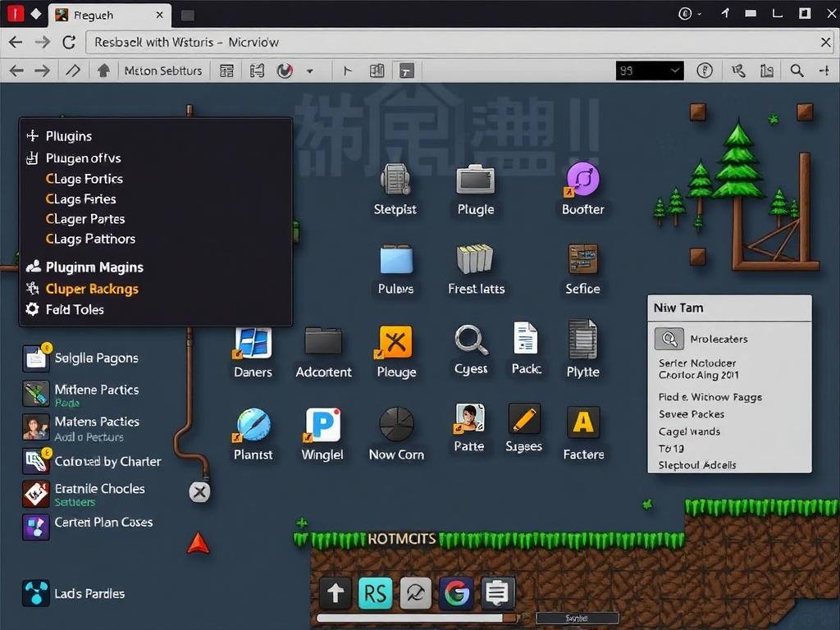Open the Sigees pencil icon
This screenshot has width=840, height=630.
pyautogui.click(x=524, y=418)
